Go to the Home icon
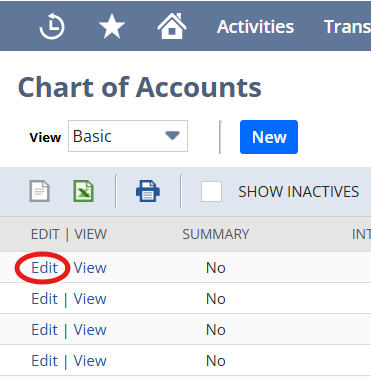 coord(172,26)
